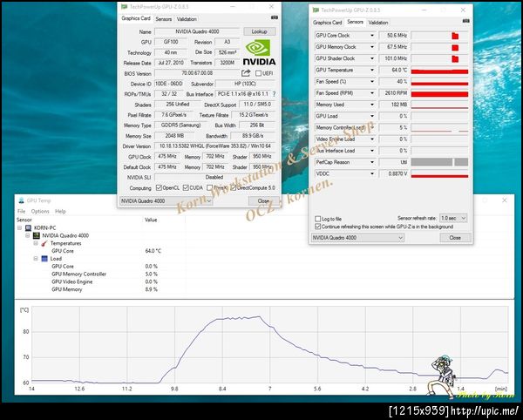Open GPU Load sensor dropdown
This screenshot has height=420, width=523.
pos(372,116)
